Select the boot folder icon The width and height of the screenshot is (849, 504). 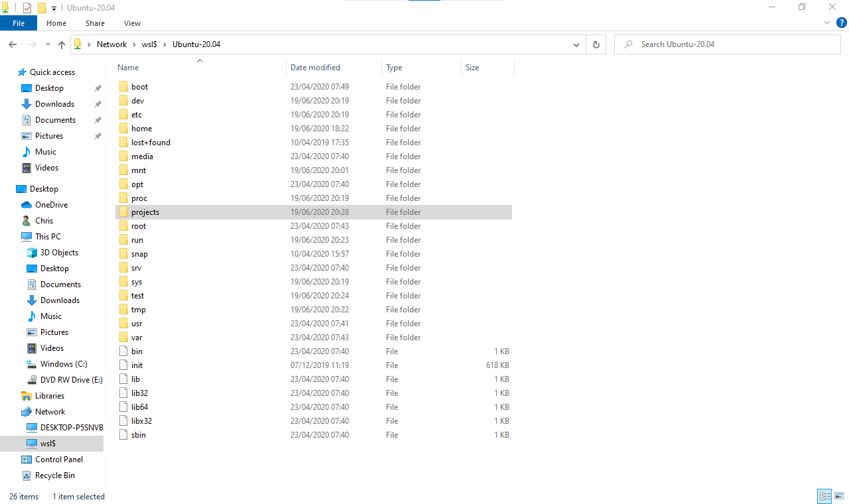coord(123,87)
